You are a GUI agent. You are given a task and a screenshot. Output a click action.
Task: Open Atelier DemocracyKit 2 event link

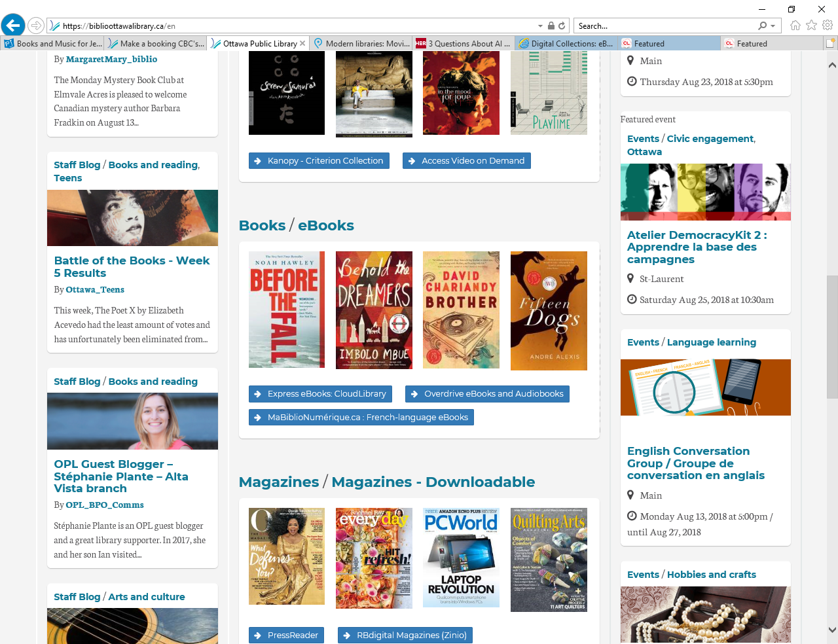click(697, 247)
